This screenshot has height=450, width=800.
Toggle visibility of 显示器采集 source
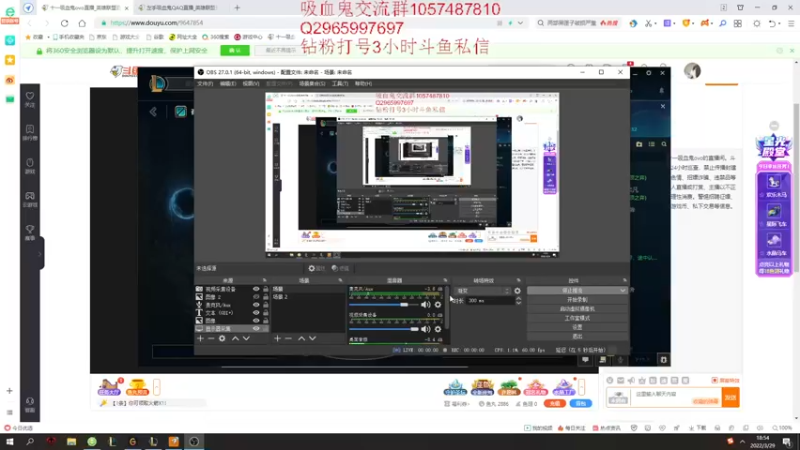256,329
